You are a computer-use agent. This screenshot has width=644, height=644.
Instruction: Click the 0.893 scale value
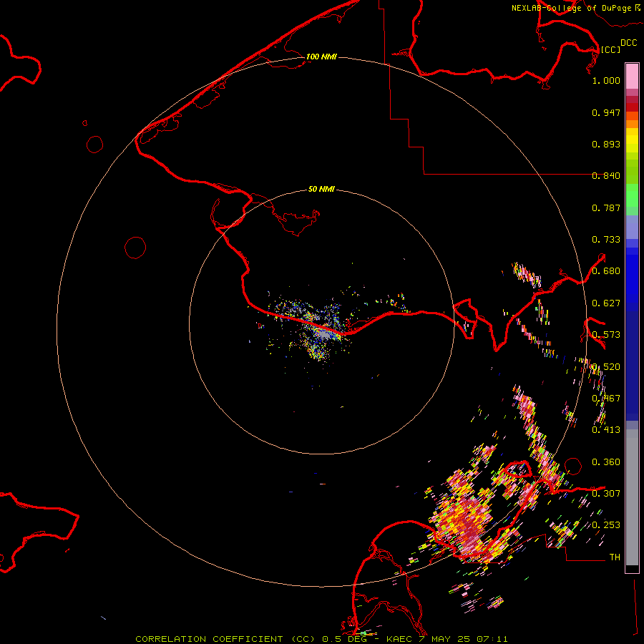606,144
